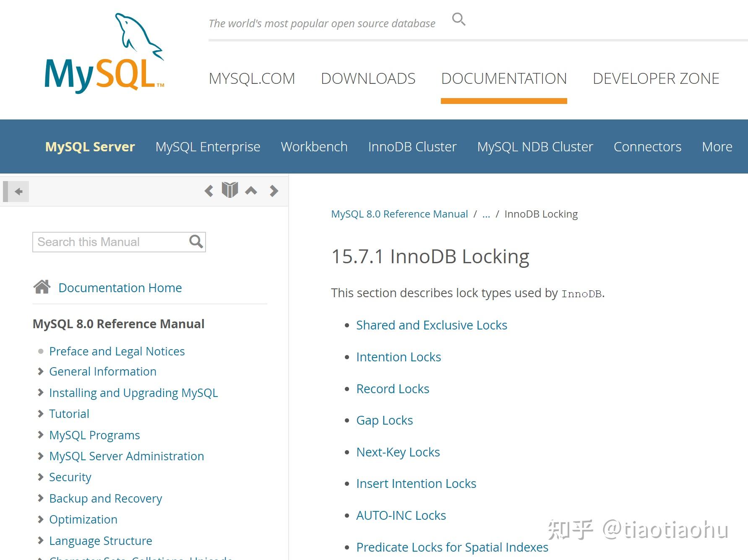Open MySQL 8.0 Reference Manual breadcrumb
The image size is (748, 560).
[399, 214]
